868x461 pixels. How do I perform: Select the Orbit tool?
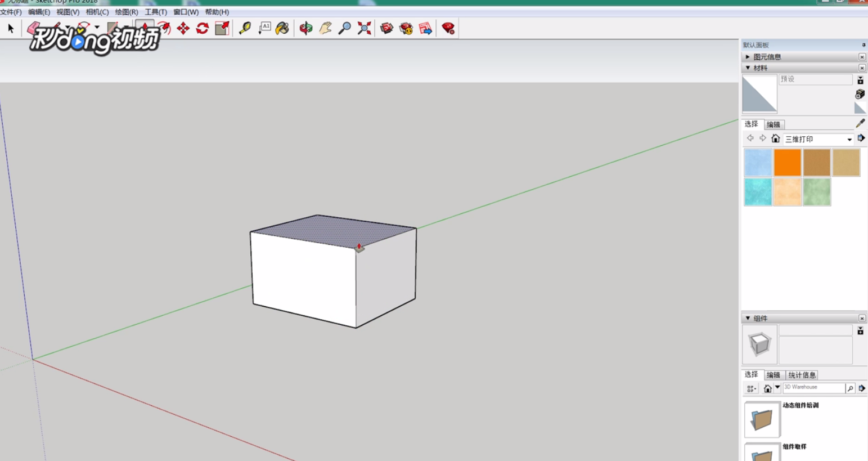(x=305, y=27)
